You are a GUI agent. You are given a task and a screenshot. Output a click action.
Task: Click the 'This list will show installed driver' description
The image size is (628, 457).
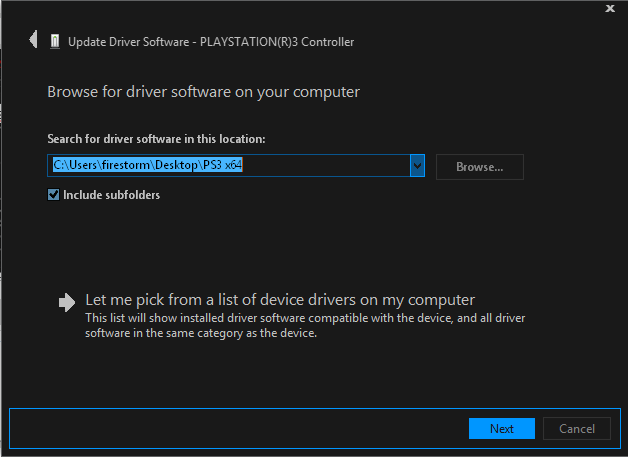(305, 325)
